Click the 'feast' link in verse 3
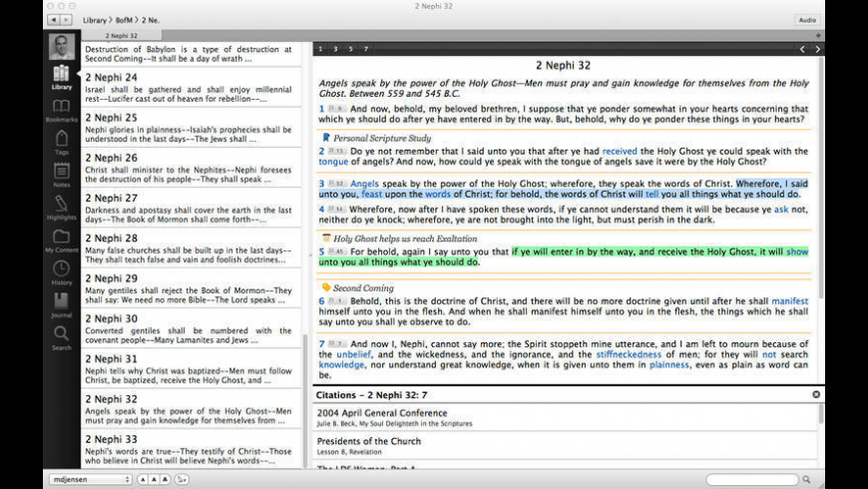 [x=372, y=194]
